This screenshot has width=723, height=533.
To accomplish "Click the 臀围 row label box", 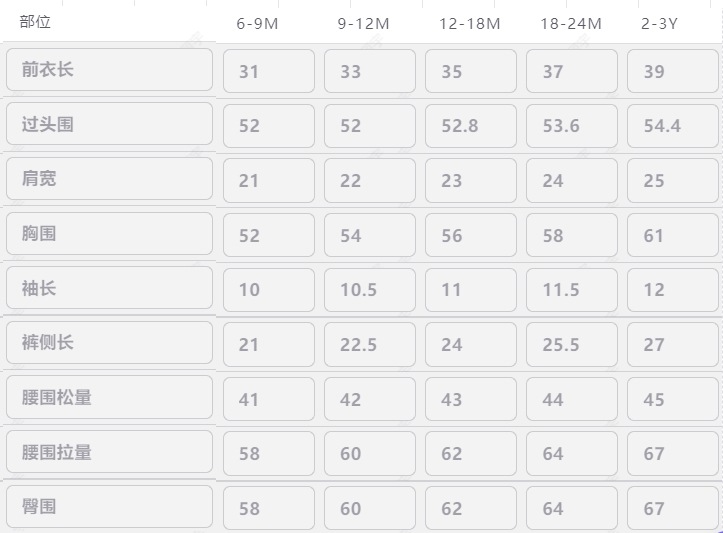I will [x=109, y=507].
